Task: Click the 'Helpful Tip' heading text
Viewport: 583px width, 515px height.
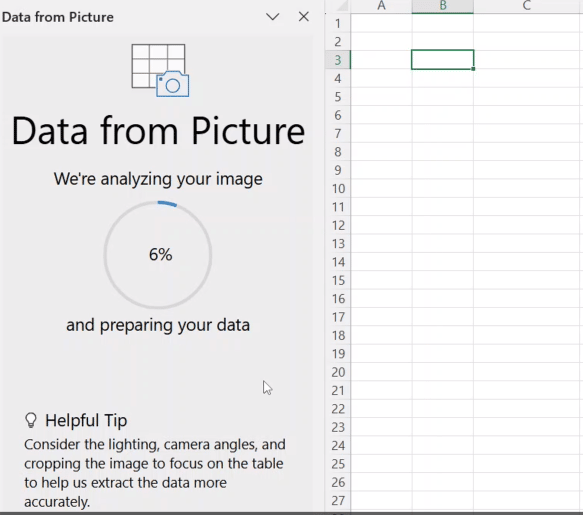Action: [86, 421]
